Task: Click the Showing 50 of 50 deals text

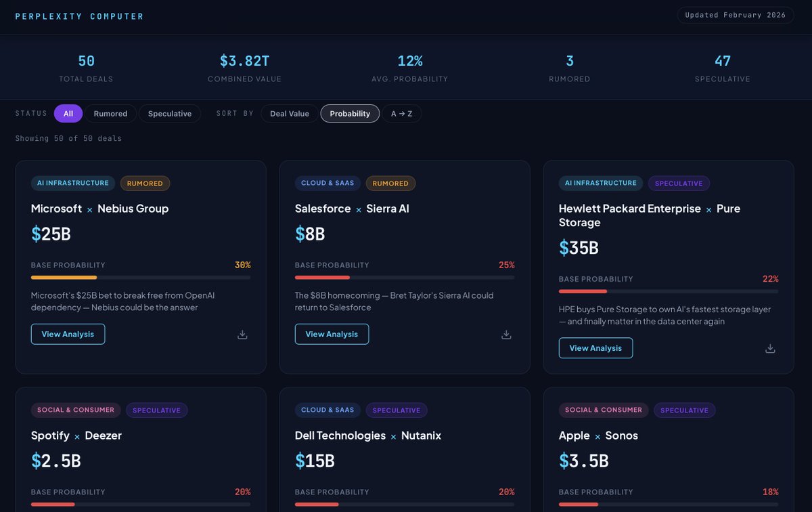Action: [x=68, y=138]
